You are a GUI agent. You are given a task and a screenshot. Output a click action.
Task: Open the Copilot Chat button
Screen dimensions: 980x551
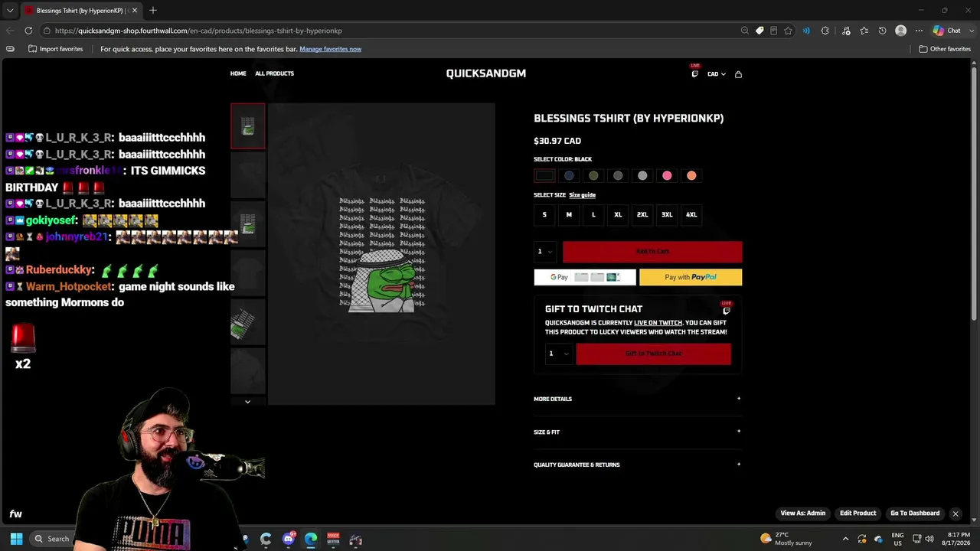tap(947, 31)
